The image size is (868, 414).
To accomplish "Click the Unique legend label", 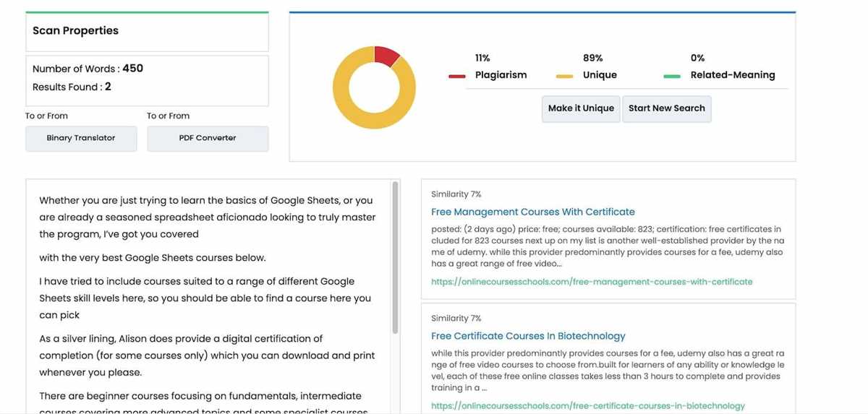I will (600, 75).
